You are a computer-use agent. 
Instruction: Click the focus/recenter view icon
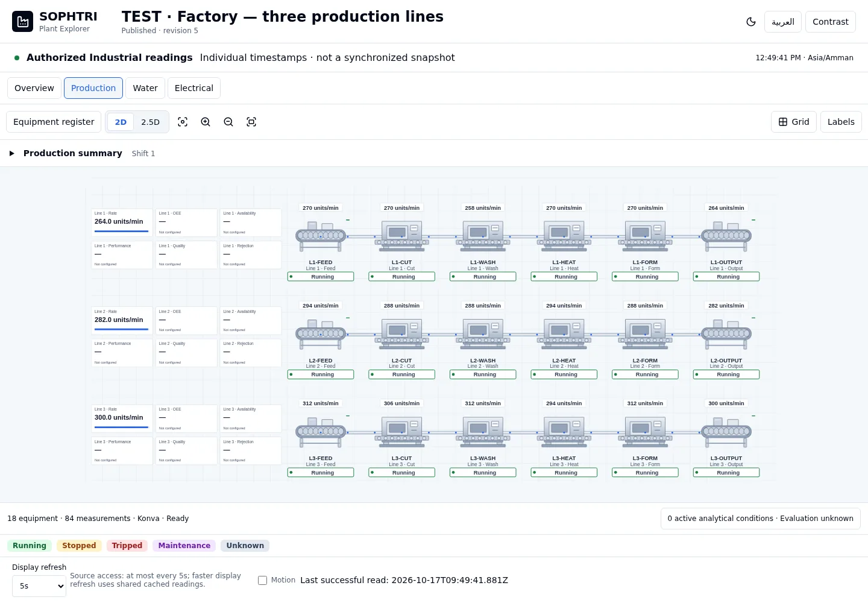(183, 122)
